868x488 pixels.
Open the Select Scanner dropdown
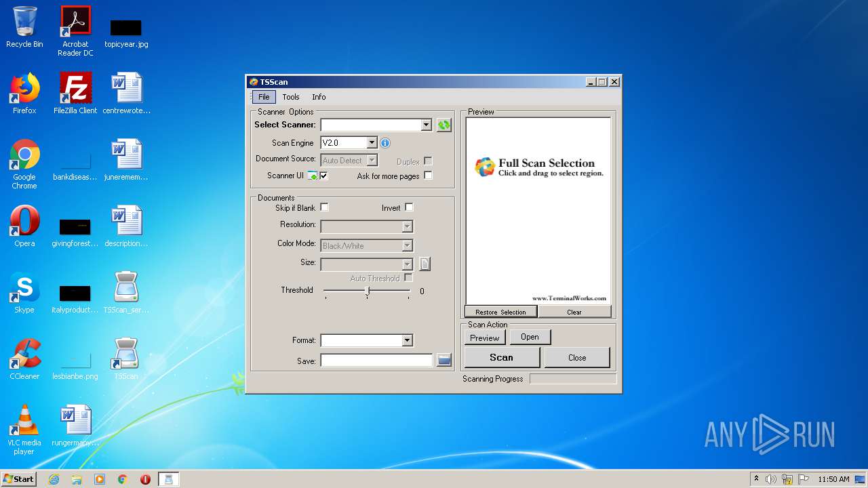coord(426,125)
